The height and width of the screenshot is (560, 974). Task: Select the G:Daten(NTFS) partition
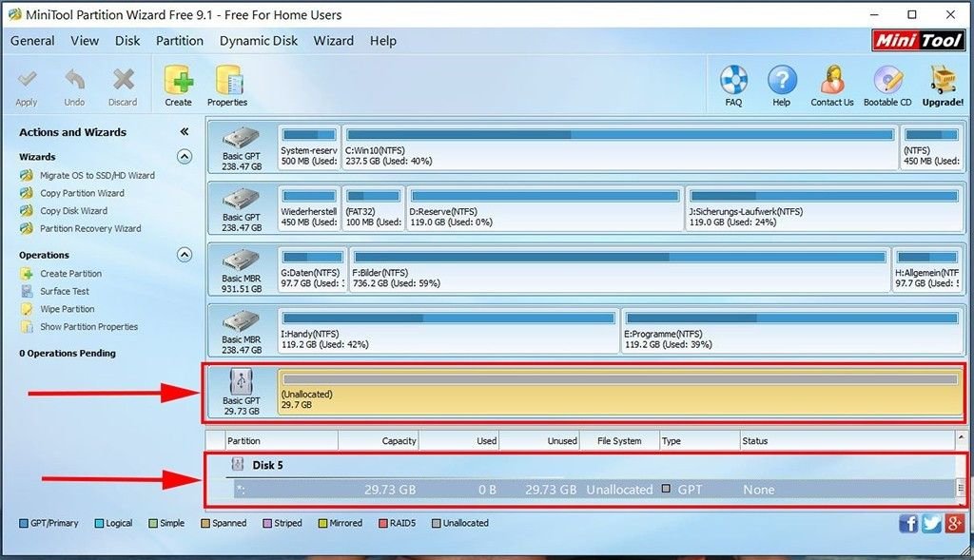(312, 269)
